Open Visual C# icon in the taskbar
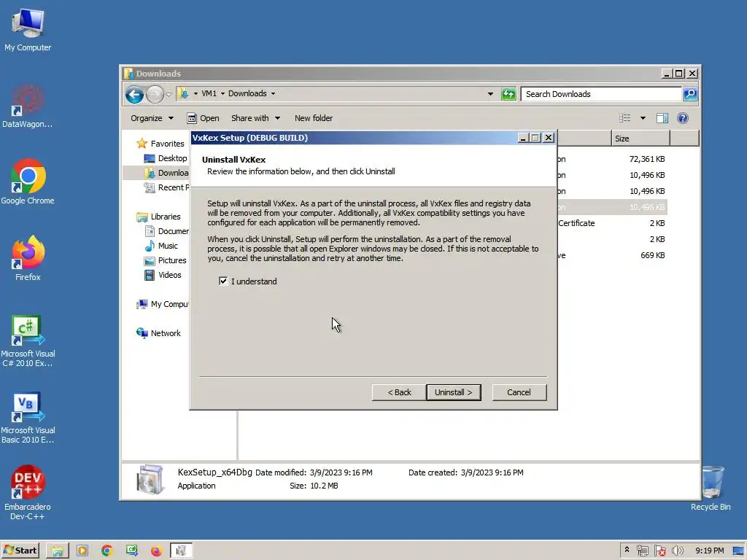Screen dimensions: 747x560 [x=132, y=551]
